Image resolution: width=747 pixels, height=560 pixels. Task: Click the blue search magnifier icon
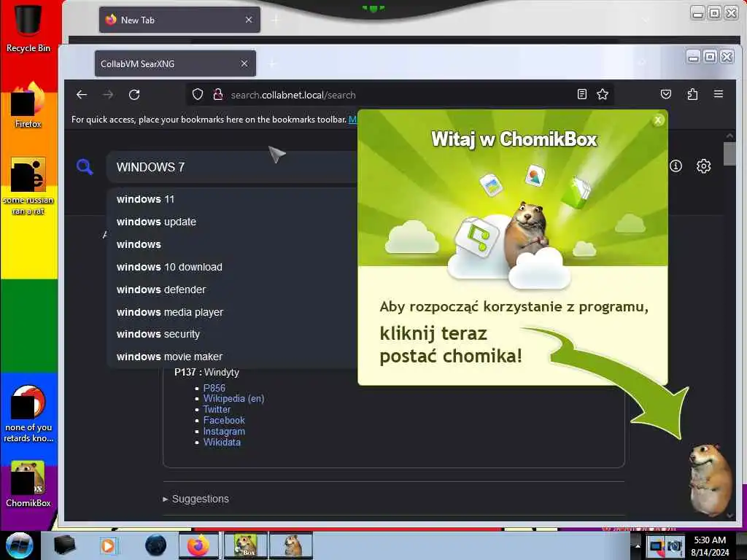pos(85,167)
